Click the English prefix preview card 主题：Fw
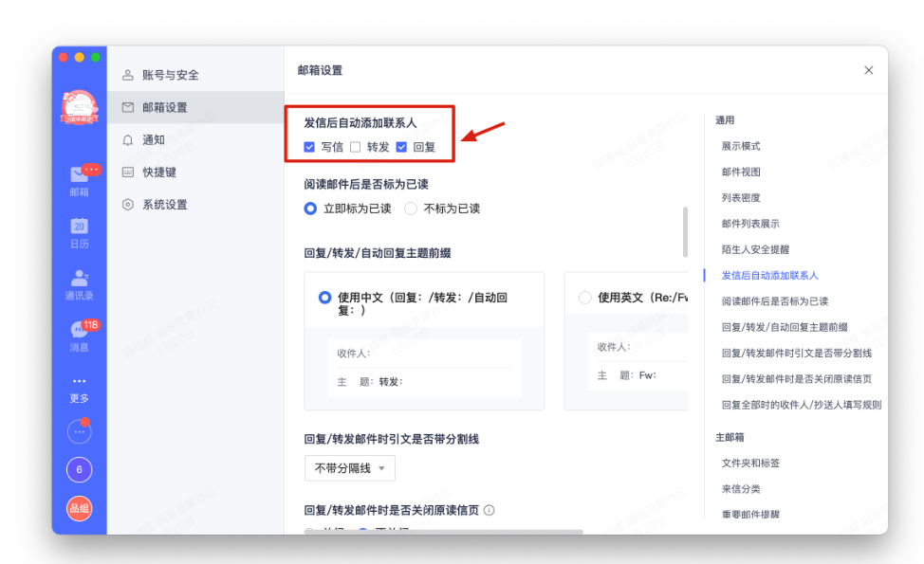The width and height of the screenshot is (924, 564). 638,361
